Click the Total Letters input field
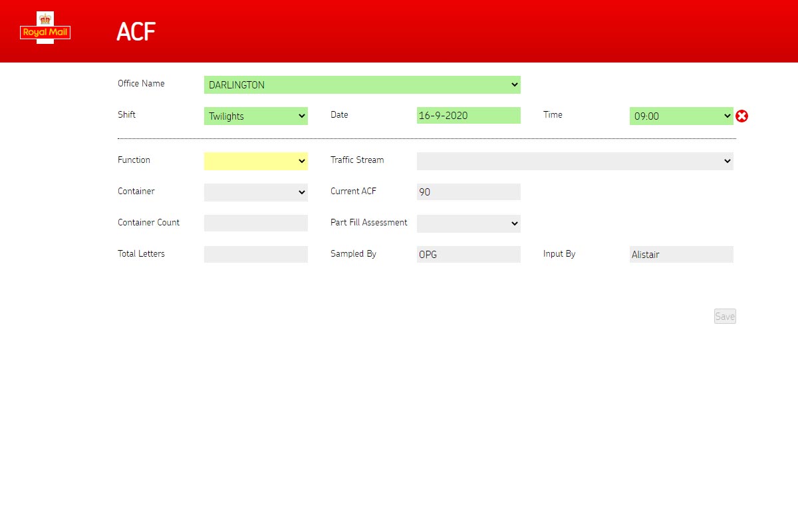The height and width of the screenshot is (532, 798). point(255,254)
